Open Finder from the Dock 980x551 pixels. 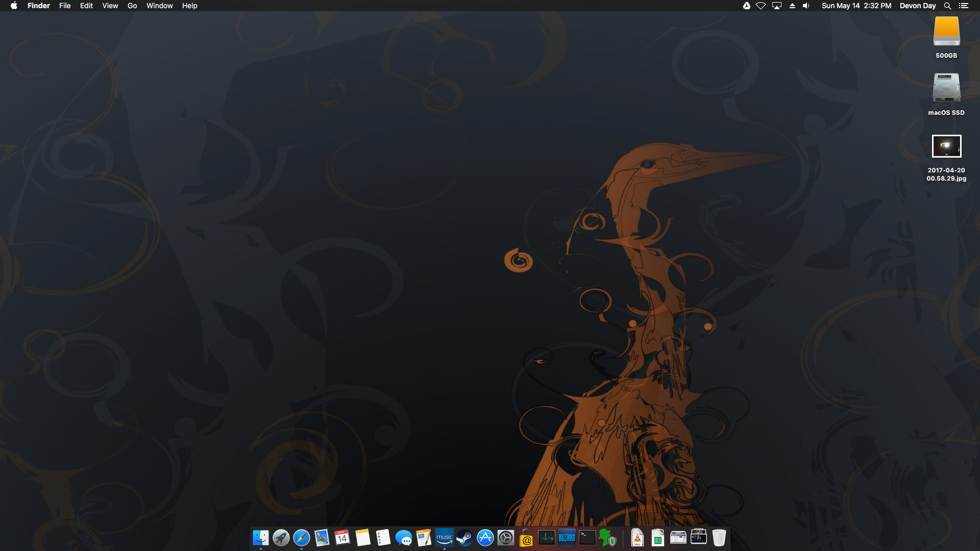(x=261, y=538)
